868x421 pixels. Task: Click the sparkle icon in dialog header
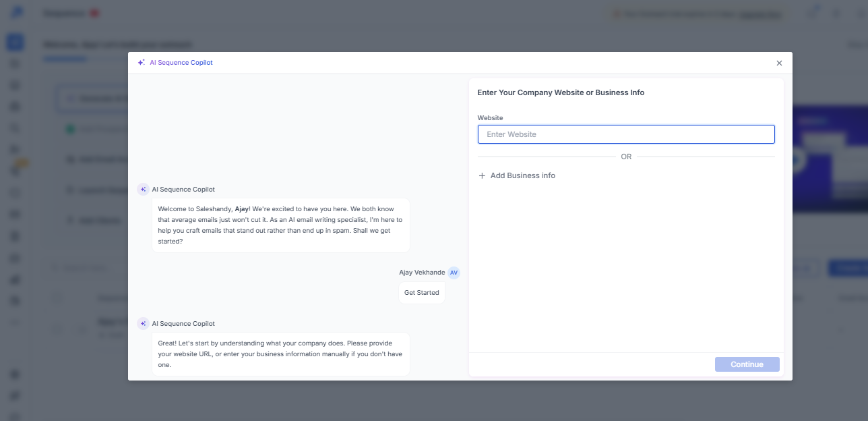pyautogui.click(x=141, y=62)
